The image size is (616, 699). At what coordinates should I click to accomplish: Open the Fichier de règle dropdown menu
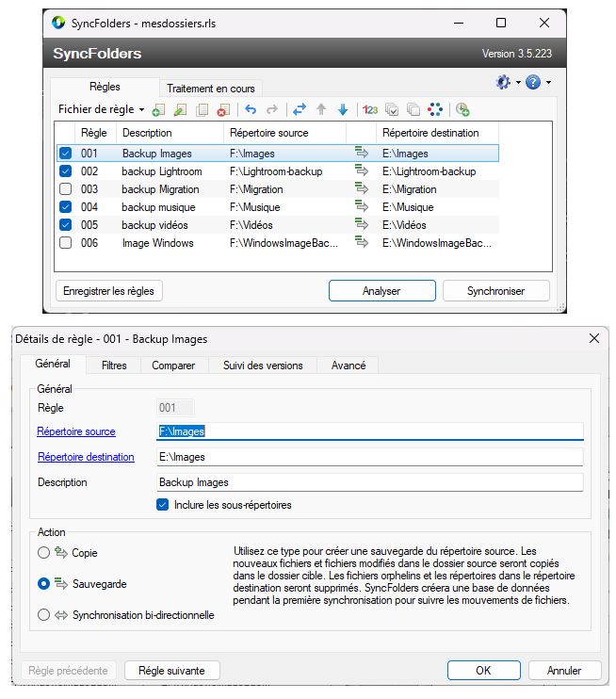click(102, 109)
